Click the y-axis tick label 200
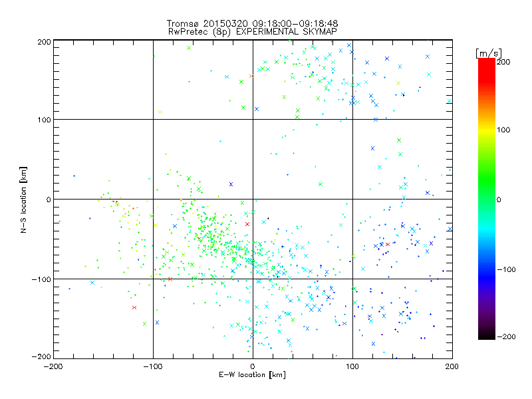 [x=44, y=42]
